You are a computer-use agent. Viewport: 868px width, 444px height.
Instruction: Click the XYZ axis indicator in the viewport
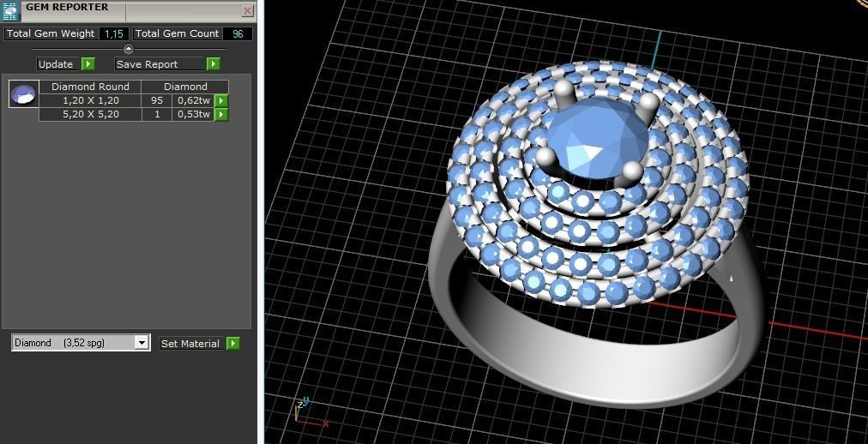[x=310, y=412]
